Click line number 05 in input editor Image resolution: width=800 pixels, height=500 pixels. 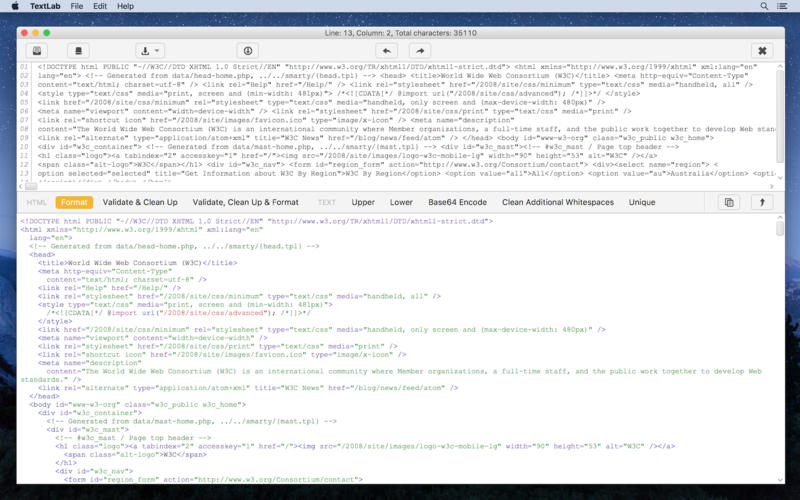[x=24, y=102]
